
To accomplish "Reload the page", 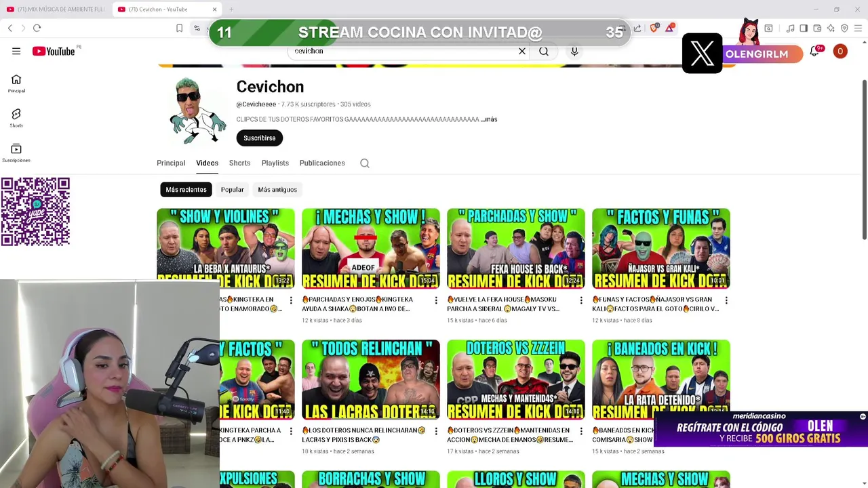I will click(37, 28).
